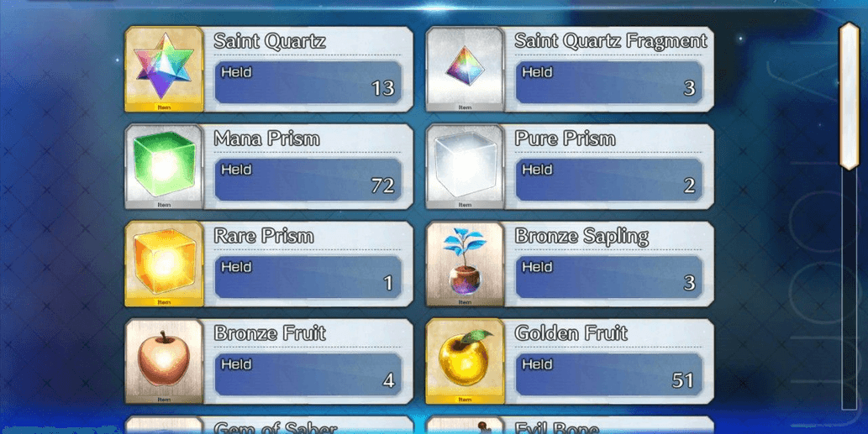Viewport: 868px width, 434px height.
Task: Open the Saint Quartz held count bar
Action: click(308, 82)
